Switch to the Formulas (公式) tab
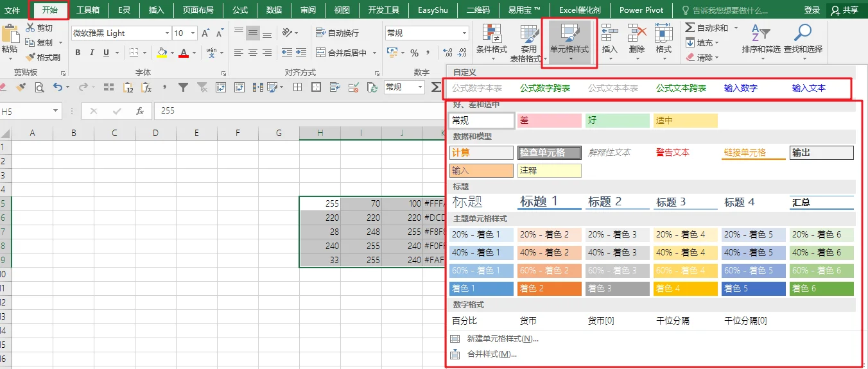This screenshot has width=868, height=369. [x=240, y=10]
